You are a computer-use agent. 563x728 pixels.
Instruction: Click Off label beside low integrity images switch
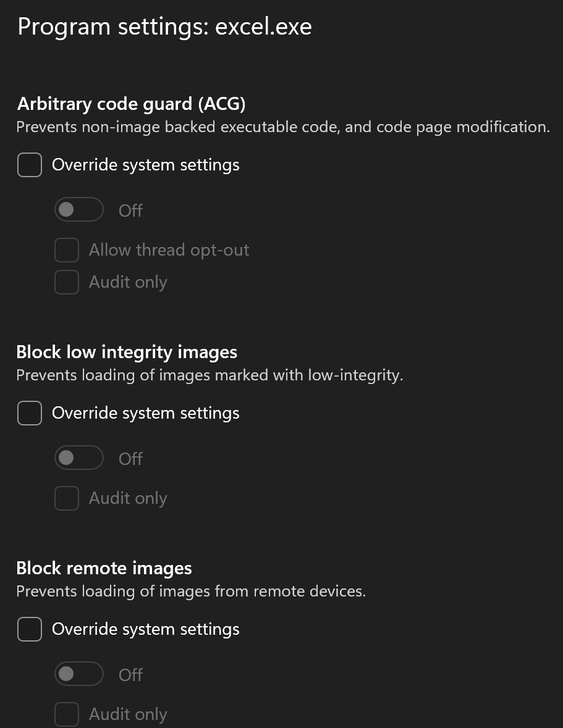(130, 459)
